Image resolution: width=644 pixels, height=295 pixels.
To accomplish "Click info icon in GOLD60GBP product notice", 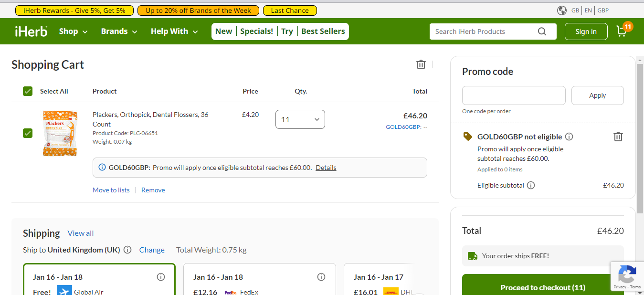I will [x=102, y=168].
